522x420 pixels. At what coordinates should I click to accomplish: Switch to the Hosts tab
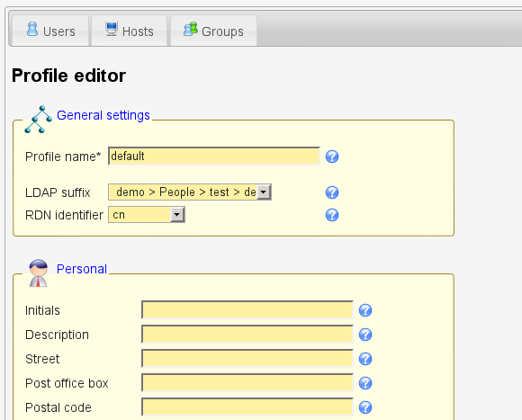coord(130,31)
